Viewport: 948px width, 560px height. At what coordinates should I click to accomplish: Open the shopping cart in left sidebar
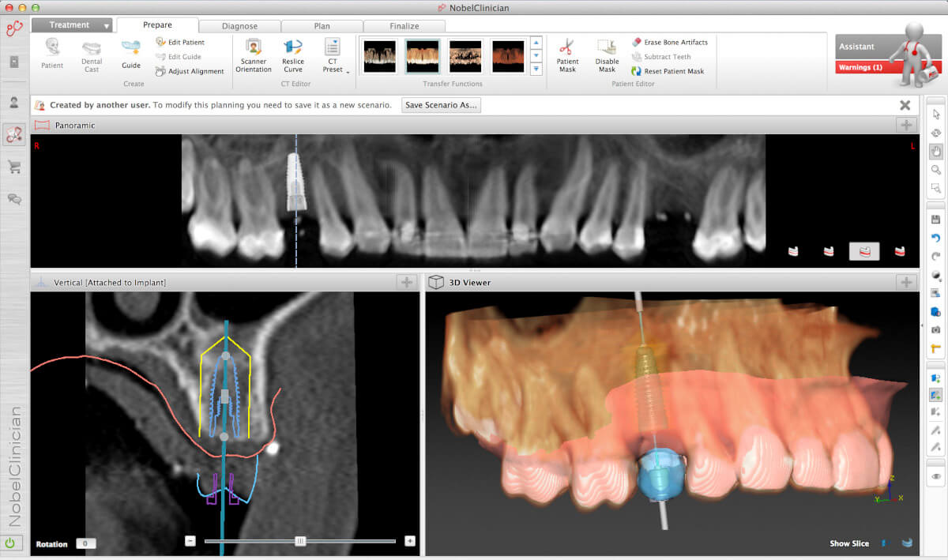tap(13, 167)
